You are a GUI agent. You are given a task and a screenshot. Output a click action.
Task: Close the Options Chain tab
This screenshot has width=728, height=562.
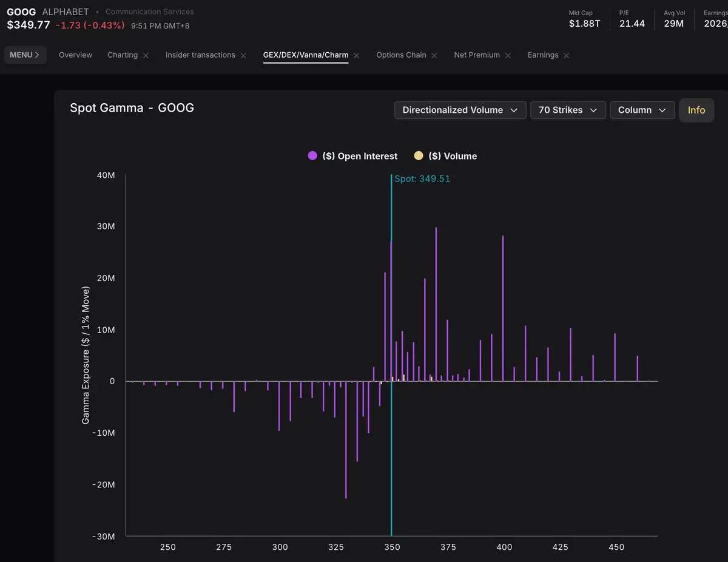[434, 55]
